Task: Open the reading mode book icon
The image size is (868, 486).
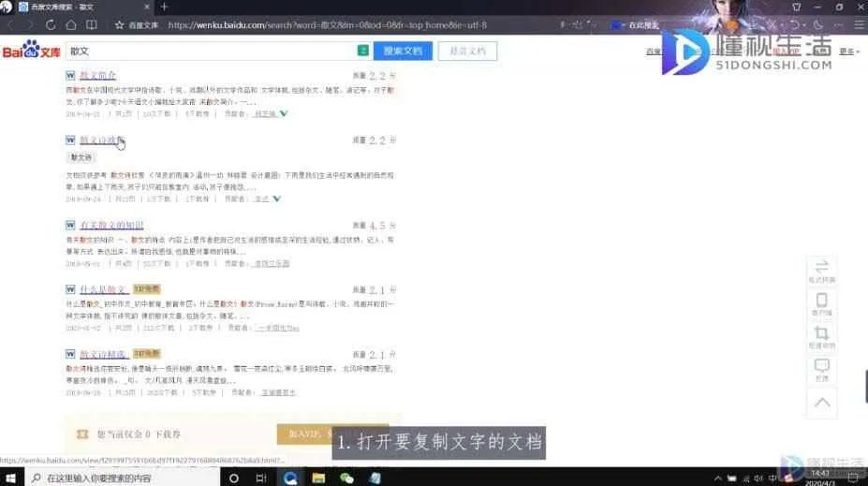Action: coord(92,25)
